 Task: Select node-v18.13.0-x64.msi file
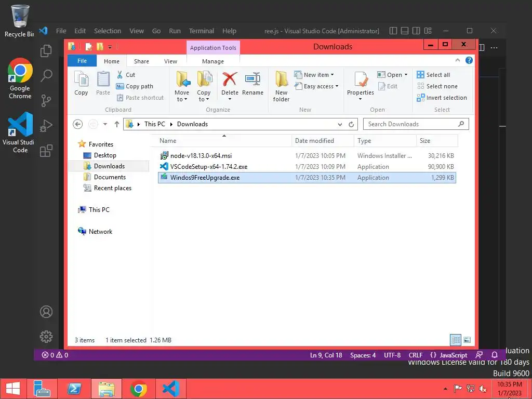tap(307, 156)
